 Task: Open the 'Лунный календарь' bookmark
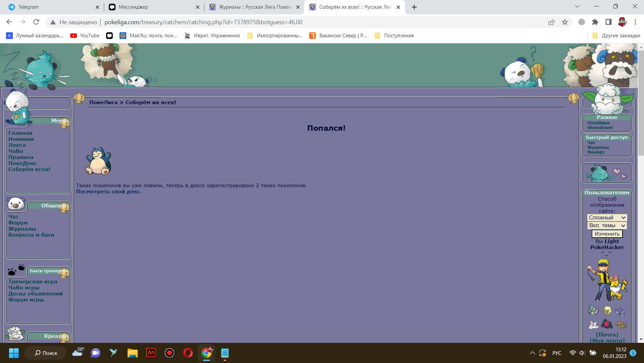tap(35, 36)
